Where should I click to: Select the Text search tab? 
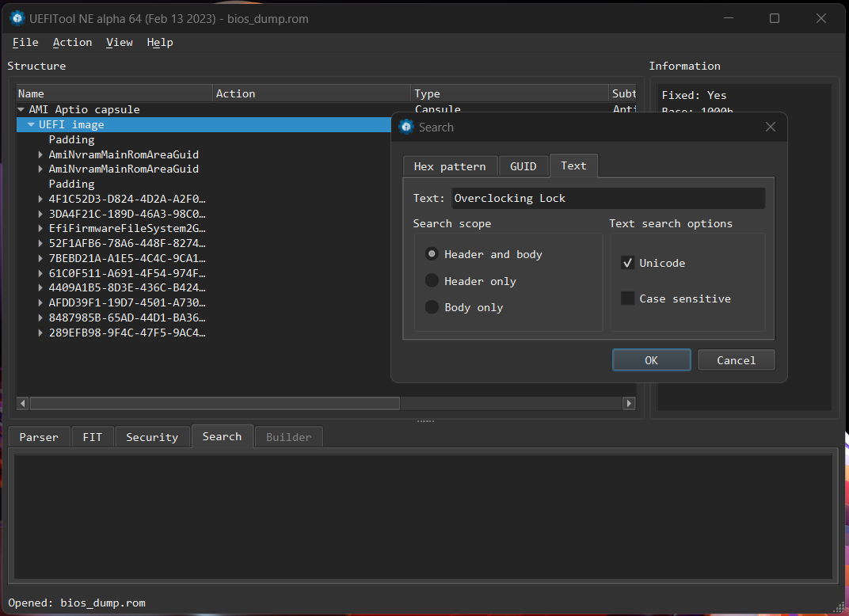pos(573,165)
